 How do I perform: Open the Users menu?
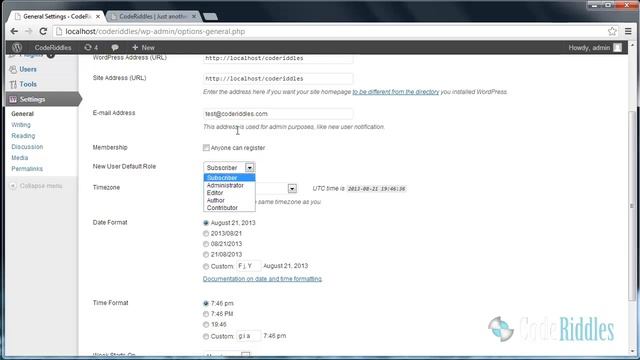click(x=28, y=69)
